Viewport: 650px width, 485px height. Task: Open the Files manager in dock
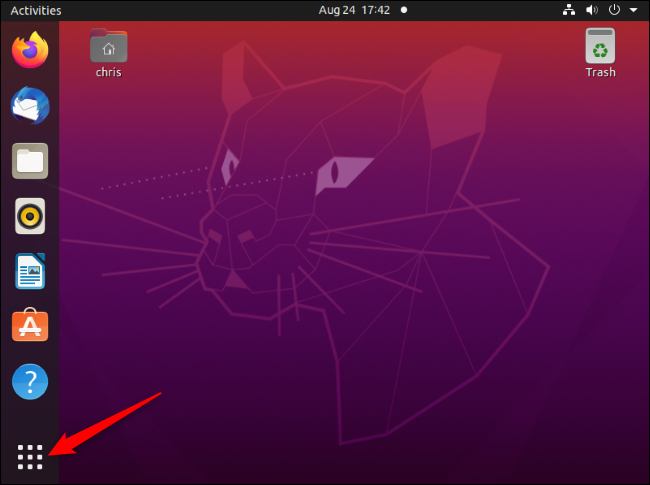[30, 161]
